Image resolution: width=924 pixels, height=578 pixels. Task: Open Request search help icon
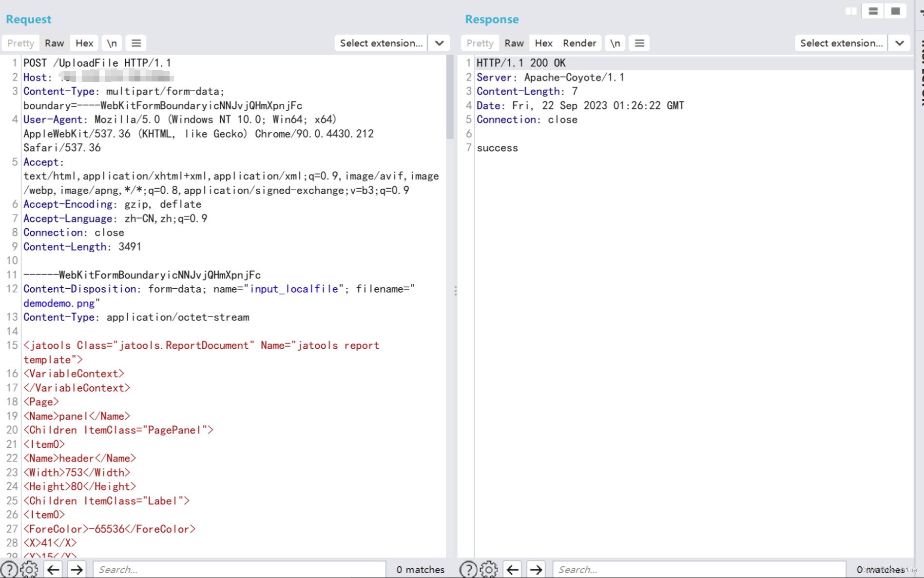click(9, 569)
